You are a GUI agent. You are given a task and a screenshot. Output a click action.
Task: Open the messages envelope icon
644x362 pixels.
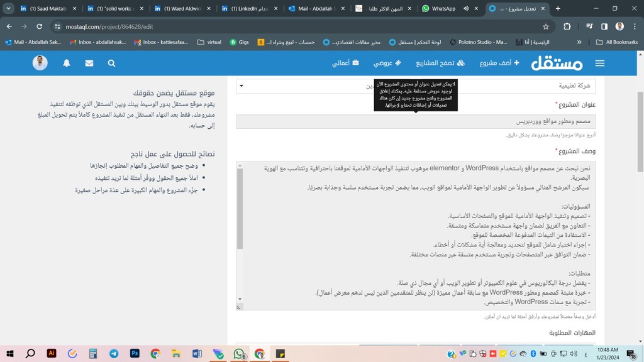(x=89, y=63)
